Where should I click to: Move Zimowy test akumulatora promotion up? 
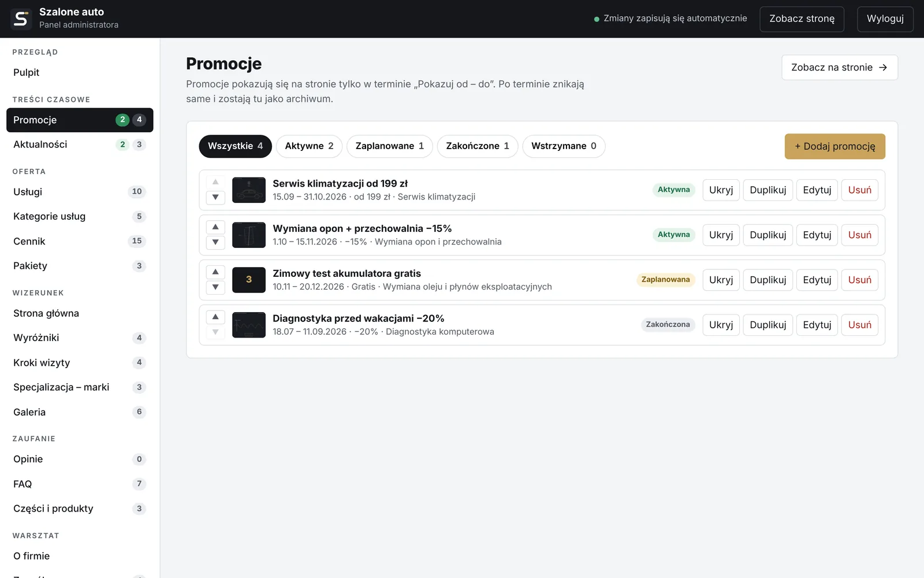(215, 272)
